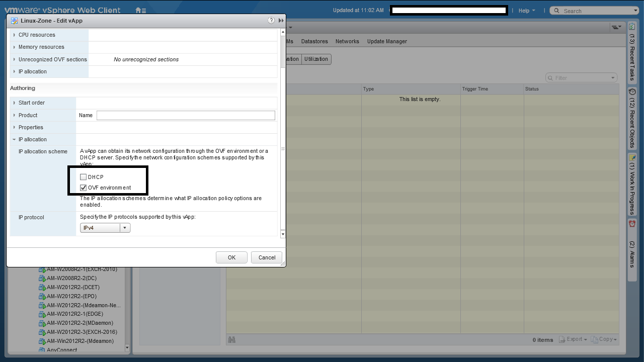Viewport: 644px width, 362px height.
Task: Click the help question mark icon in dialog
Action: pyautogui.click(x=271, y=21)
